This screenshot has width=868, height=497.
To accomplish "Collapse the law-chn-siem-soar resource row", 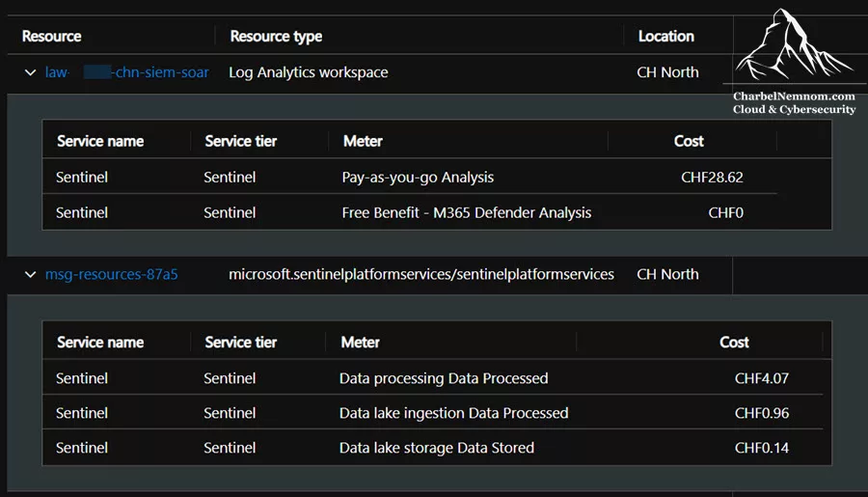I will click(31, 72).
